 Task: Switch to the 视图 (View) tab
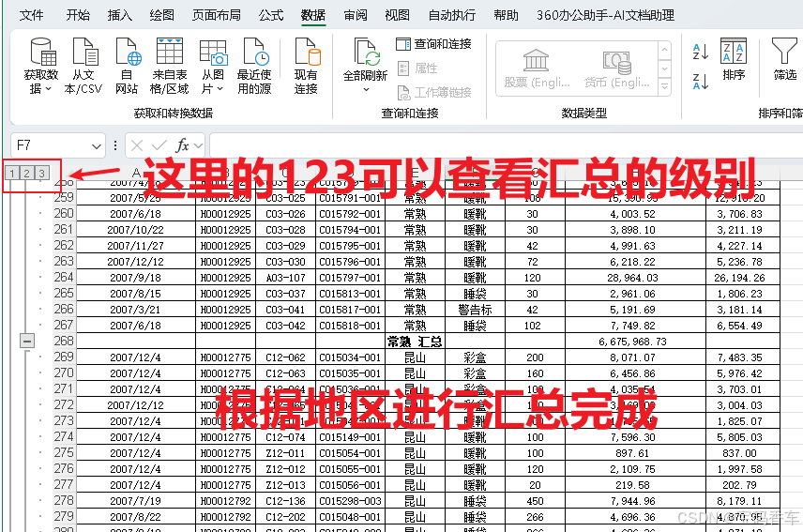point(397,15)
